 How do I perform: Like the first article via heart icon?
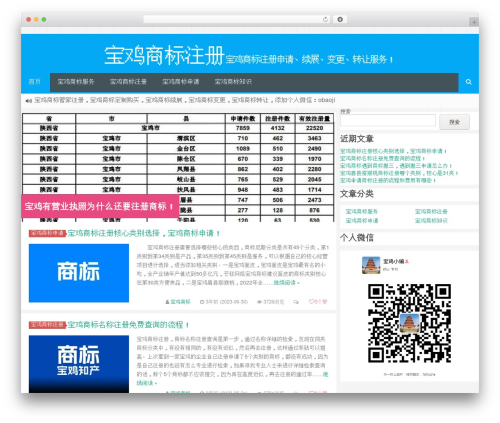[x=311, y=302]
